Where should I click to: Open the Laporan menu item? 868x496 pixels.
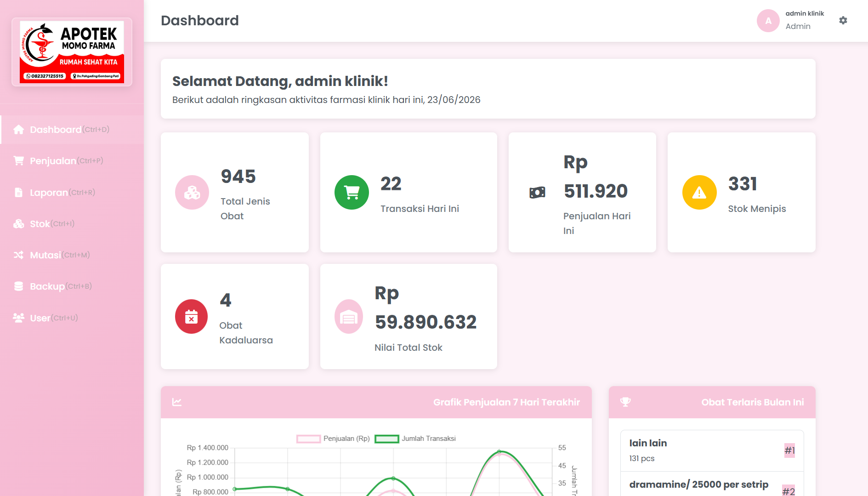(x=72, y=193)
